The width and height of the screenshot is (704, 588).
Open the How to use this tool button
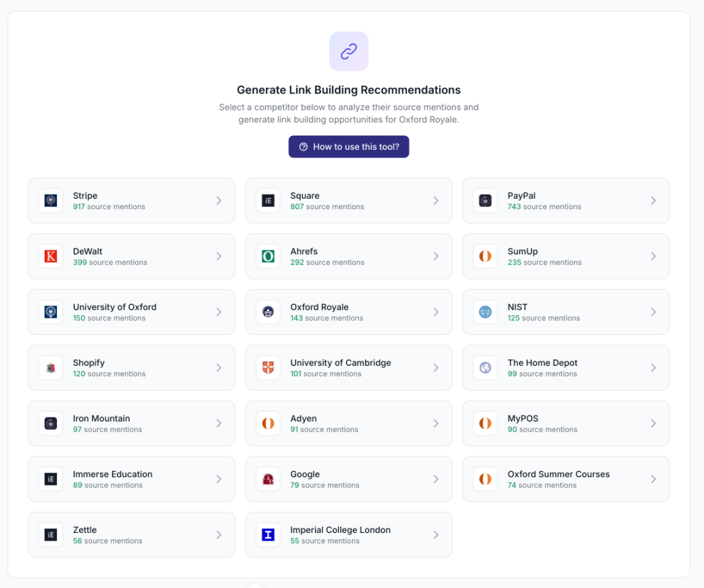[349, 147]
